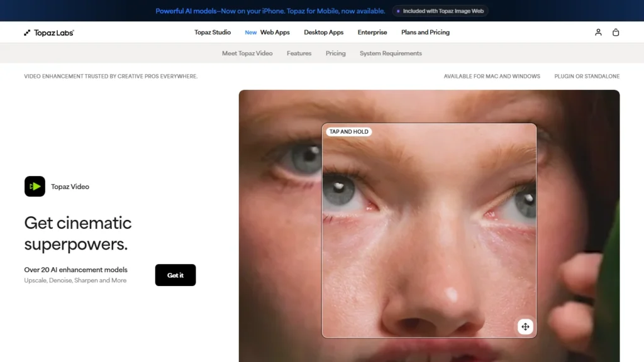Click the move-arrows handle on the comparison preview
Image resolution: width=644 pixels, height=362 pixels.
pyautogui.click(x=525, y=327)
